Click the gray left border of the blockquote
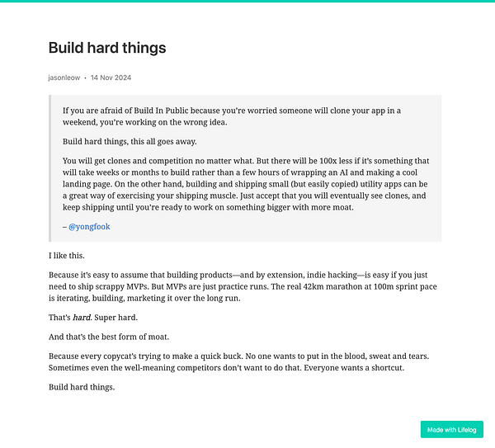This screenshot has width=495, height=448. 49,168
